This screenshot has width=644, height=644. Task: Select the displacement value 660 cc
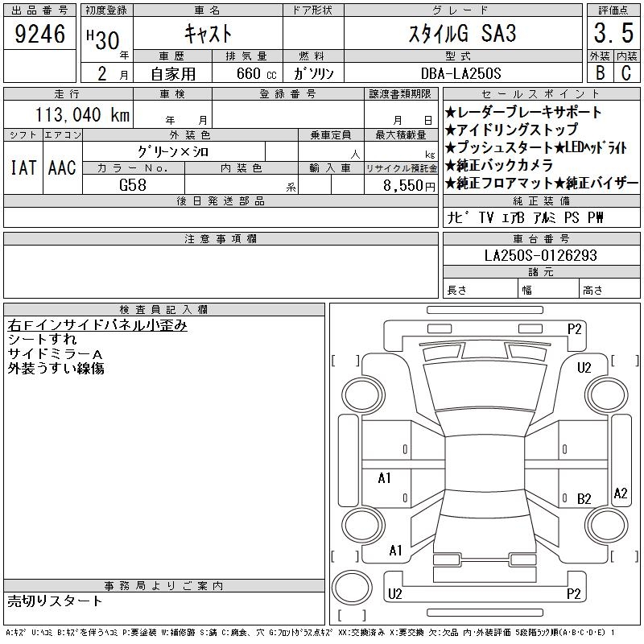tap(256, 74)
